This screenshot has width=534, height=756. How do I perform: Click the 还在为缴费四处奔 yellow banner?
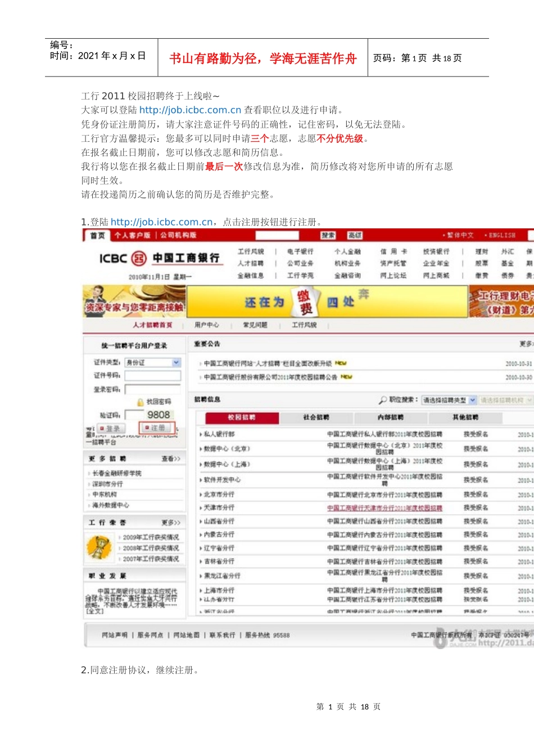click(x=327, y=302)
